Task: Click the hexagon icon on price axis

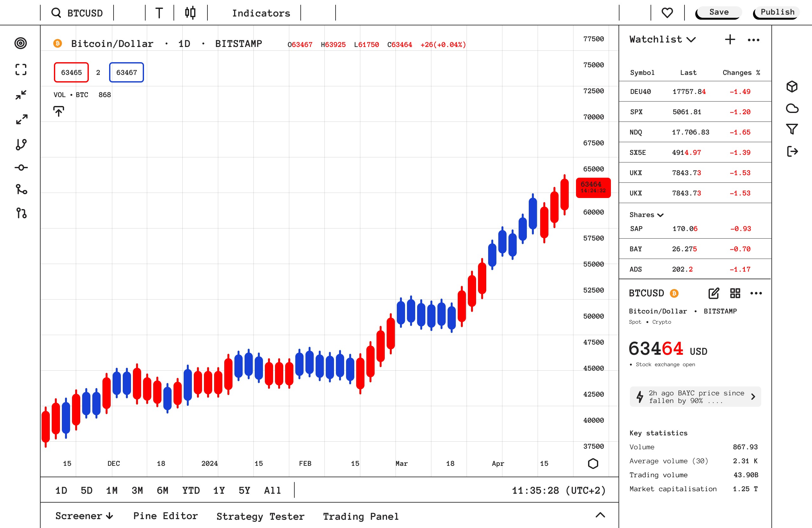Action: pos(593,464)
